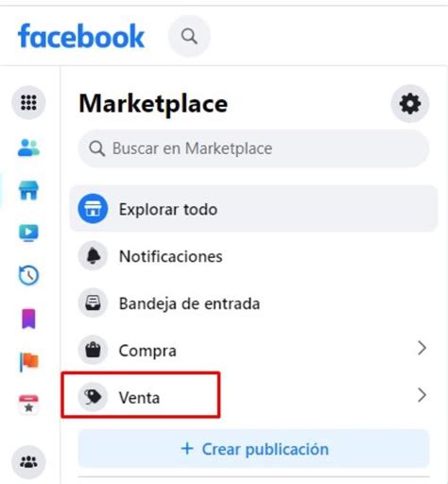The image size is (448, 484).
Task: Open Memories clock icon in sidebar
Action: coord(28,275)
